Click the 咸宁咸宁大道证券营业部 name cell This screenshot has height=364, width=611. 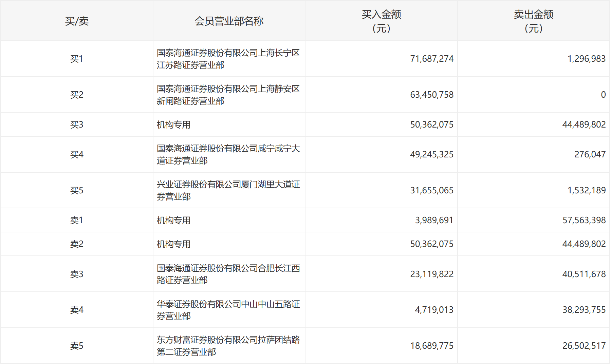(x=228, y=154)
